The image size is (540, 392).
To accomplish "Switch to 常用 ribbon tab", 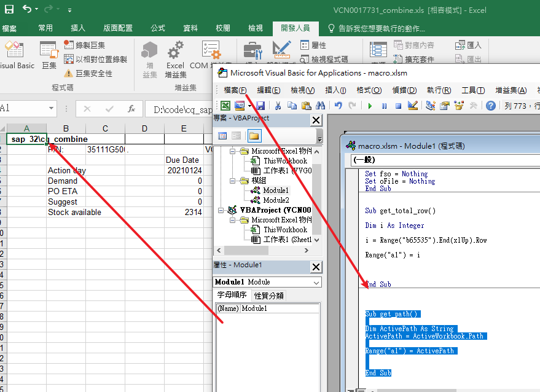I will pos(45,28).
